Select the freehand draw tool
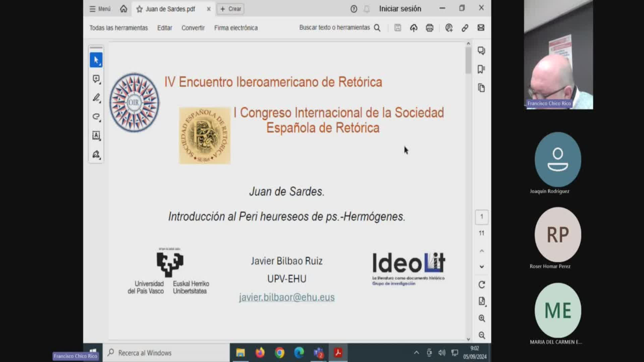 tap(96, 117)
